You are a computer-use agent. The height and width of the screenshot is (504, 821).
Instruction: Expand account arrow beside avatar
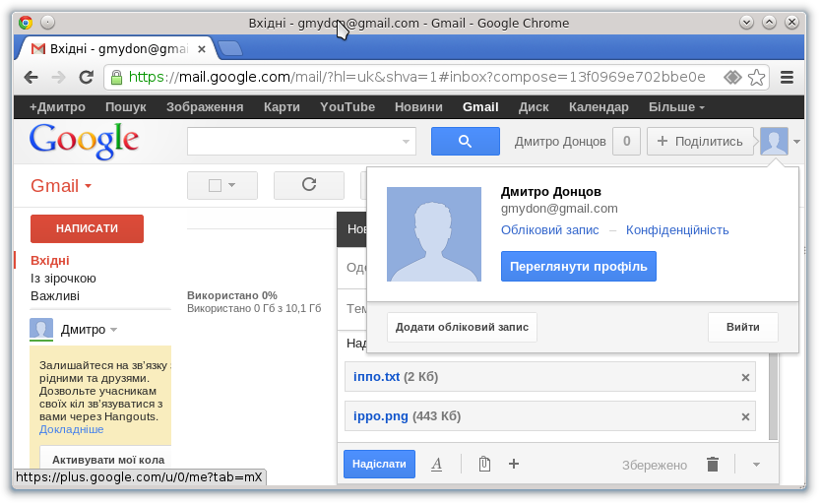(796, 142)
